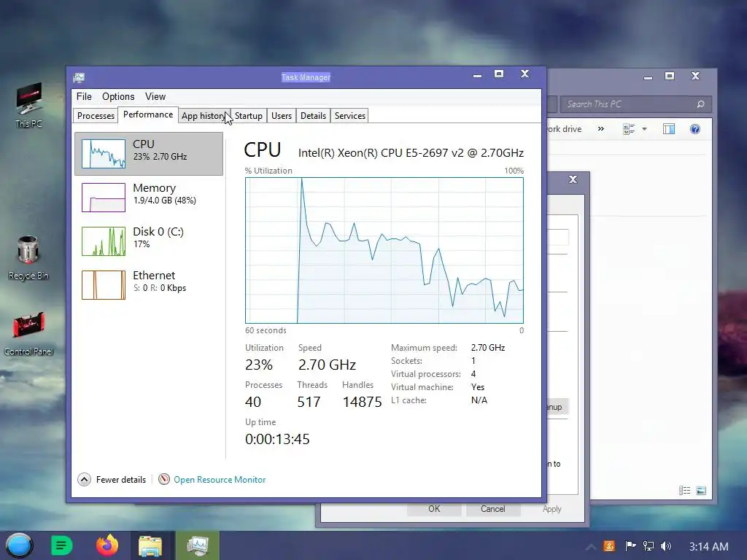This screenshot has height=560, width=747.
Task: Toggle the preview pane icon in Explorer
Action: click(669, 129)
